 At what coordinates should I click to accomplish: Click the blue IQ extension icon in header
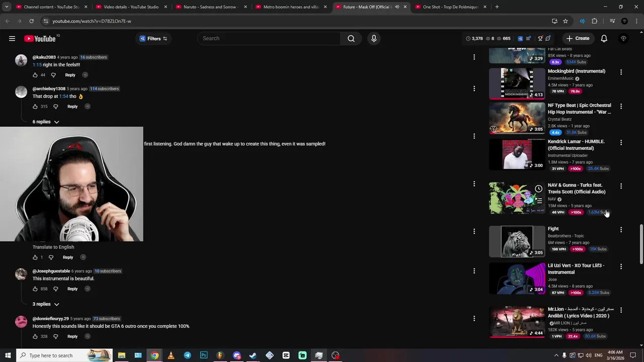[x=520, y=38]
